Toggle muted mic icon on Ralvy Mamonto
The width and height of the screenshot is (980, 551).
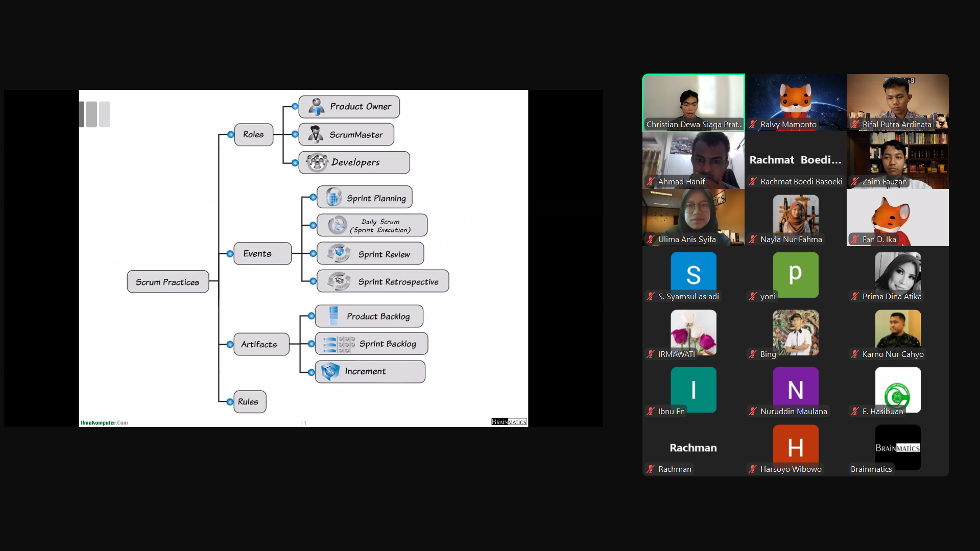(753, 125)
